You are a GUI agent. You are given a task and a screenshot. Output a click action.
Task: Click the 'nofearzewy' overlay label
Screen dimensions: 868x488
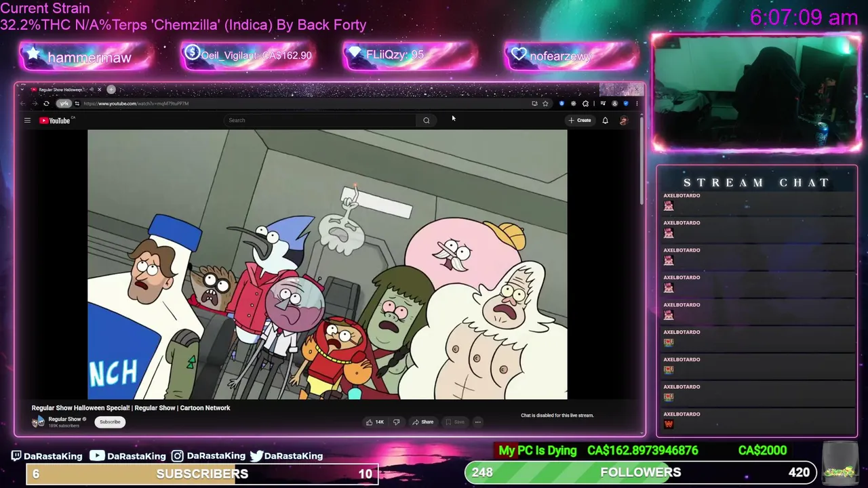[x=561, y=56]
